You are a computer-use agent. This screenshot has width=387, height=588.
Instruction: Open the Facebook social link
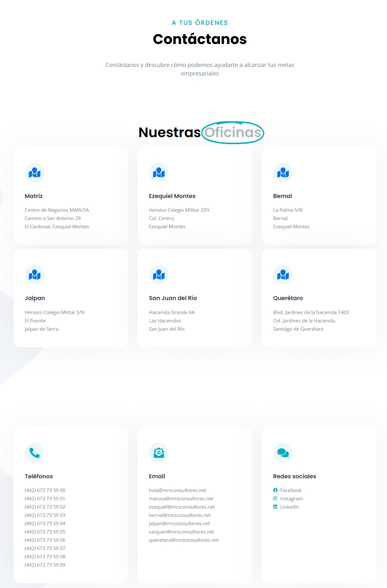click(290, 490)
